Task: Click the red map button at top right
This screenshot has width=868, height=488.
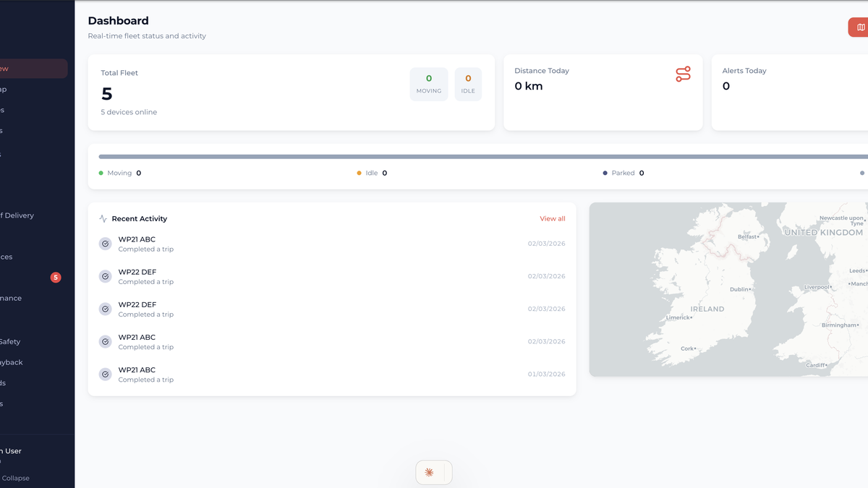Action: pos(859,27)
